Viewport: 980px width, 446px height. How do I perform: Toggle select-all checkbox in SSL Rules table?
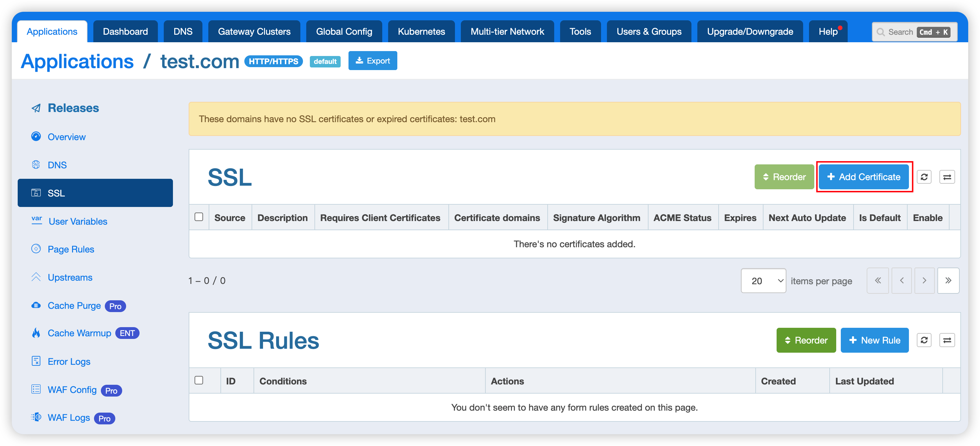tap(198, 381)
